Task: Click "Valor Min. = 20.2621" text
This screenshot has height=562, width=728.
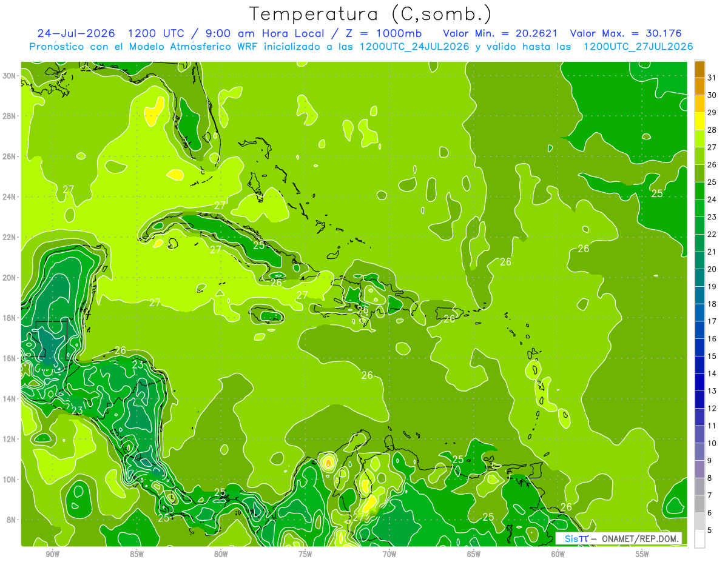Action: point(500,33)
